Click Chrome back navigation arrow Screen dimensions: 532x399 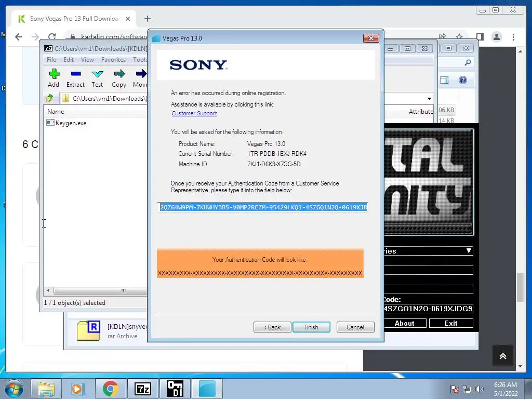(x=19, y=37)
